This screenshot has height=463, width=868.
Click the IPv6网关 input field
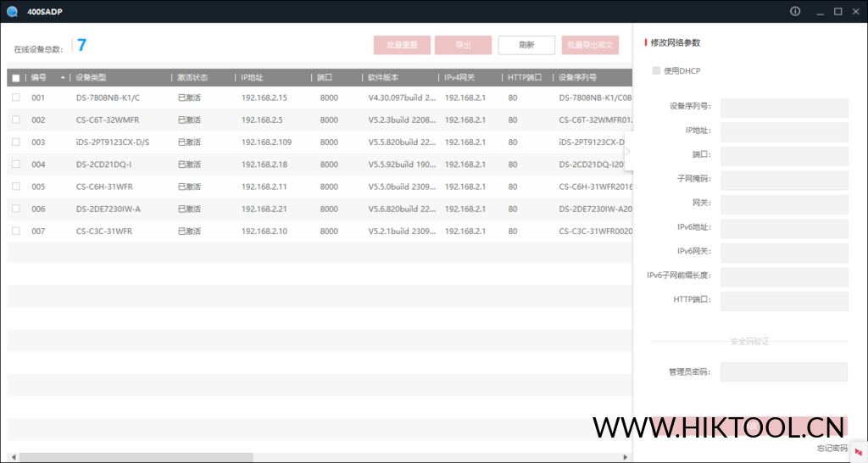784,253
